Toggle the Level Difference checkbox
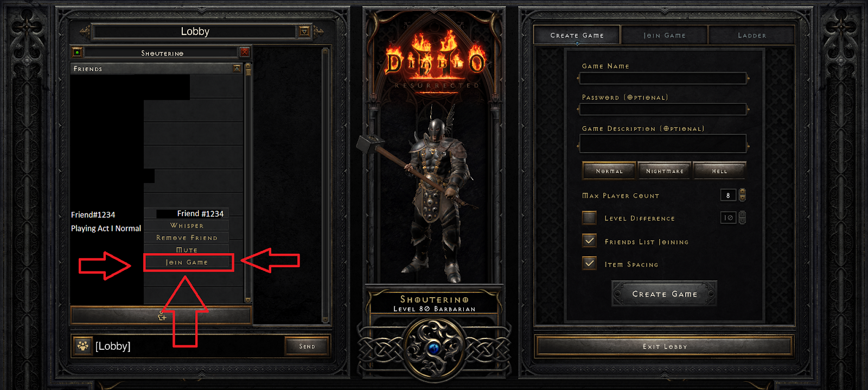The image size is (868, 390). (589, 218)
